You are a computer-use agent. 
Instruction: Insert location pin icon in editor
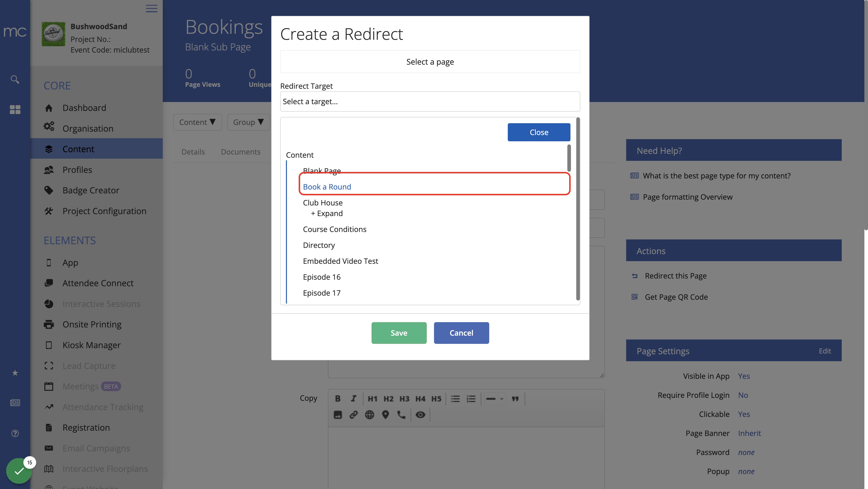tap(386, 415)
